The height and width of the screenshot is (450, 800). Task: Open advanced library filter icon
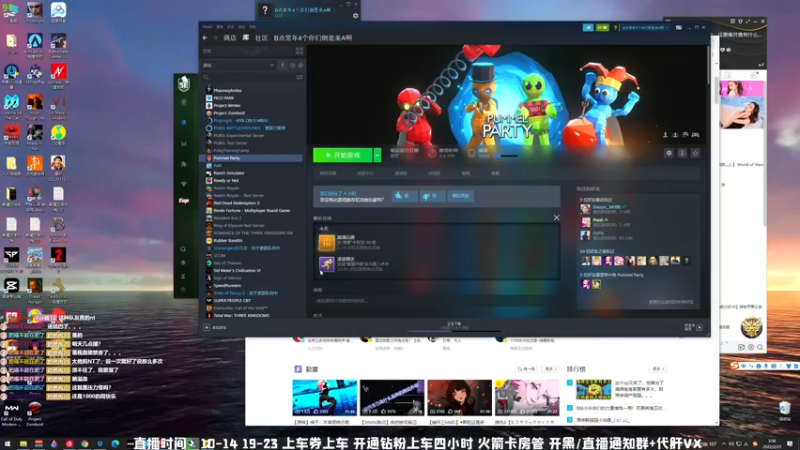tap(299, 77)
